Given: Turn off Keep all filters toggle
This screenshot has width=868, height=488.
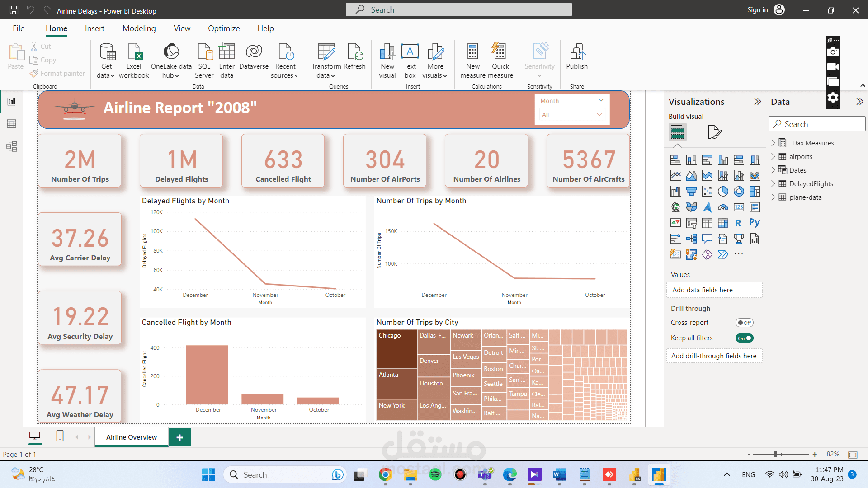Looking at the screenshot, I should coord(744,338).
